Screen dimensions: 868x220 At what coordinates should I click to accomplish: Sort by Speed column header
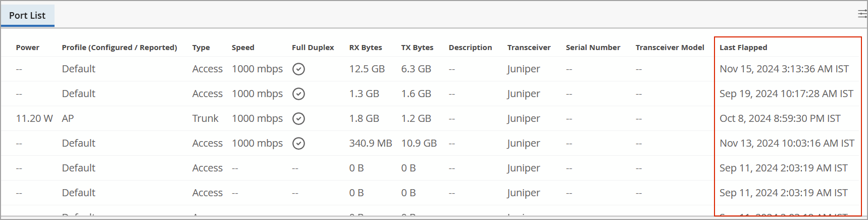(243, 48)
